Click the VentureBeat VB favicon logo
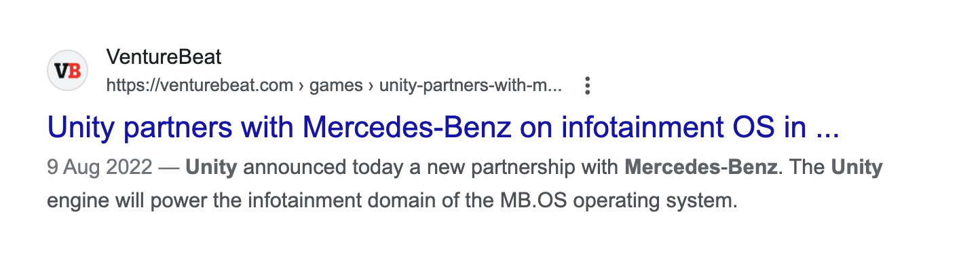The image size is (980, 261). coord(67,71)
